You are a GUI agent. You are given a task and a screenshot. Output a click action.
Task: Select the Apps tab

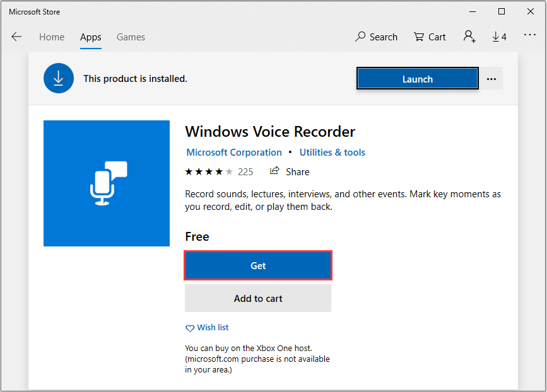(x=91, y=37)
